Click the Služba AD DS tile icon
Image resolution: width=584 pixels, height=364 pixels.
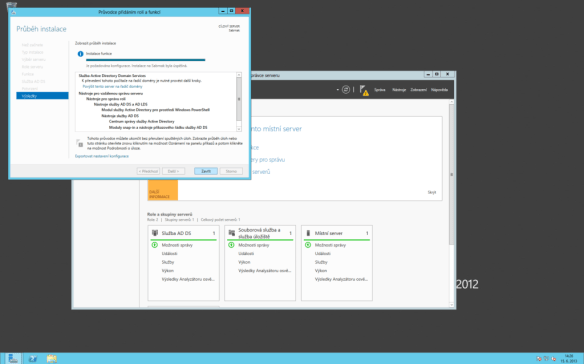[155, 233]
